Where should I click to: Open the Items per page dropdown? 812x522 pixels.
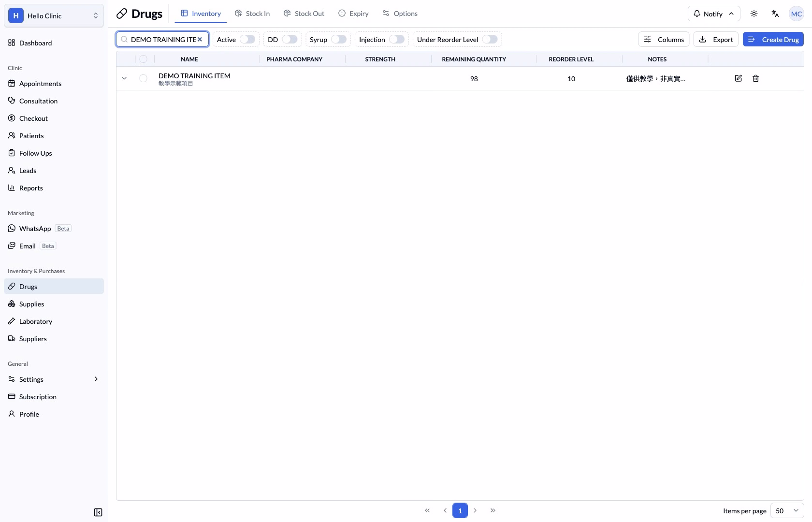coord(787,511)
